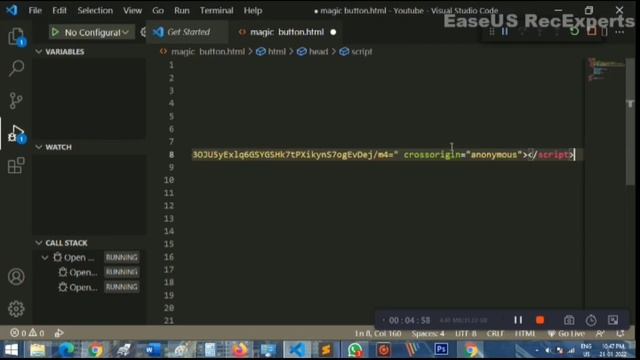Stop debugging with the red square
The height and width of the screenshot is (360, 640).
pos(591,31)
